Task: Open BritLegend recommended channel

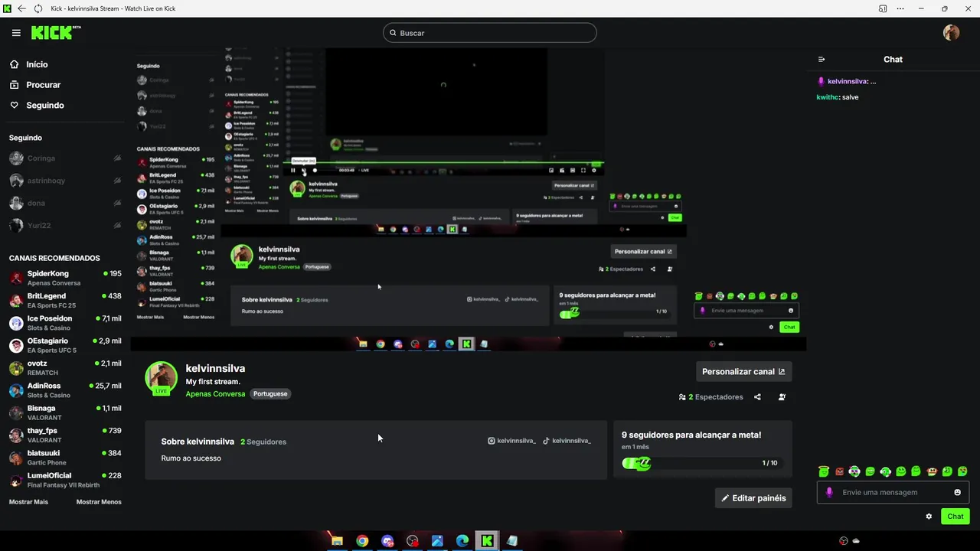Action: click(65, 301)
